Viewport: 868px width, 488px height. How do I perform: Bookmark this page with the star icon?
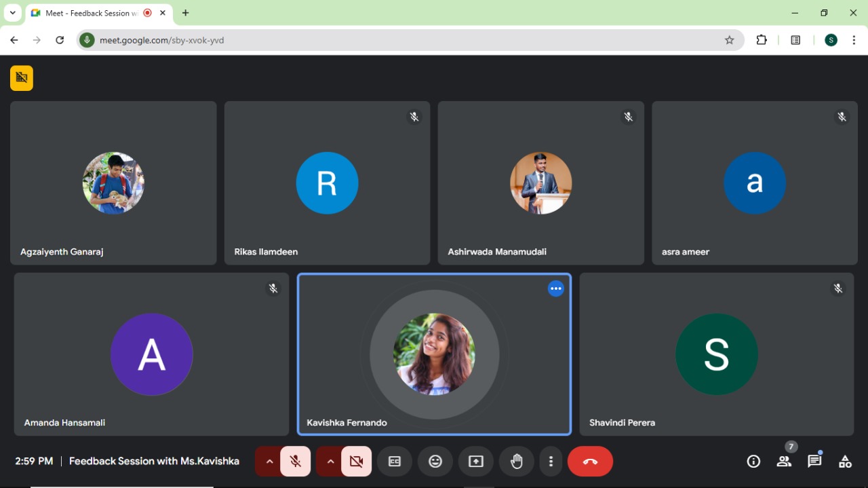[x=730, y=40]
